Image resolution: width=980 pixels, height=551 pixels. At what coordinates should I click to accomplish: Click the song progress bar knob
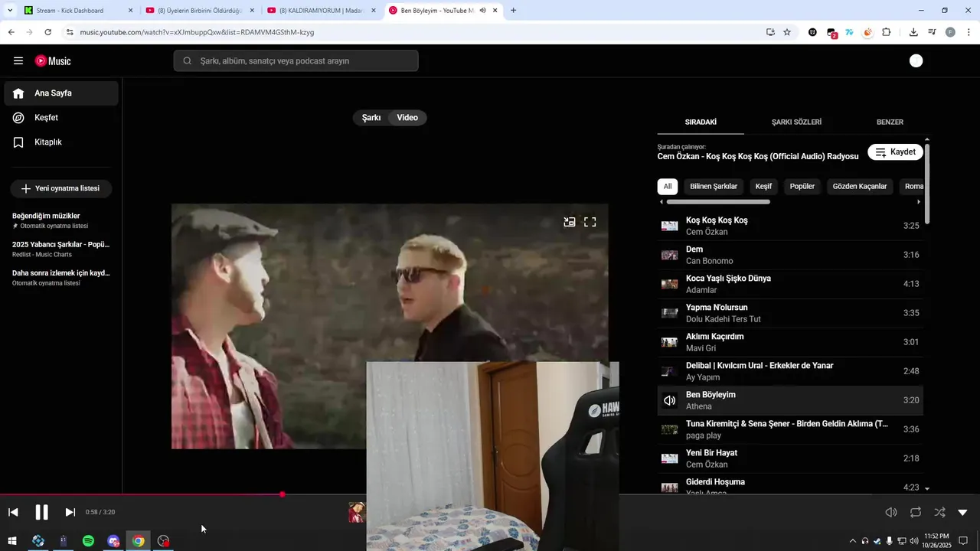282,494
